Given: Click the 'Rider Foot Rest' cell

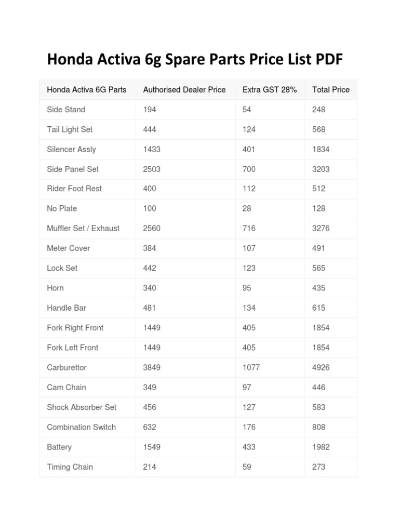Looking at the screenshot, I should coord(74,189).
